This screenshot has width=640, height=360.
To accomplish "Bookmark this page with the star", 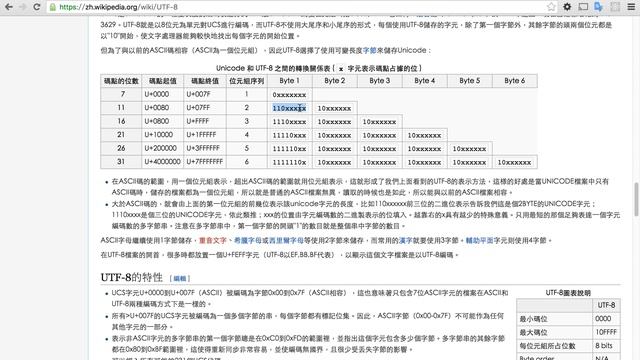I will click(551, 7).
